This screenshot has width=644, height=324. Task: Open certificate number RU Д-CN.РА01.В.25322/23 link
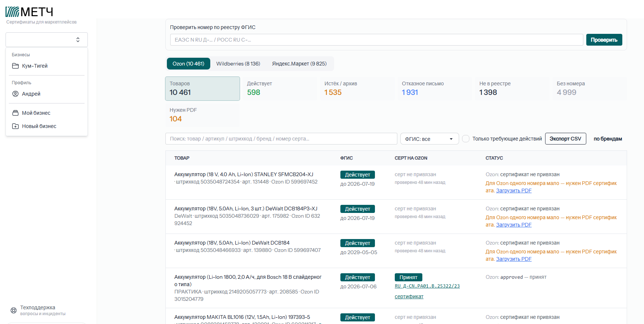click(x=427, y=286)
